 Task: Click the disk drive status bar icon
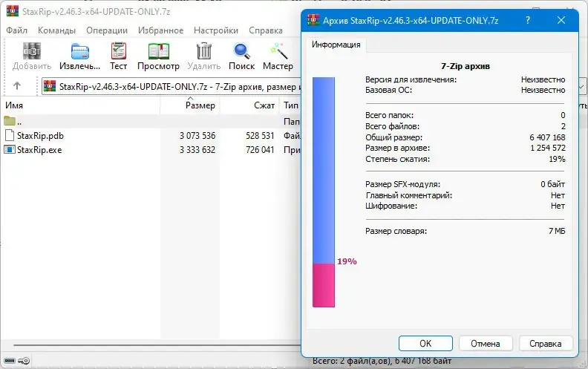(x=10, y=361)
